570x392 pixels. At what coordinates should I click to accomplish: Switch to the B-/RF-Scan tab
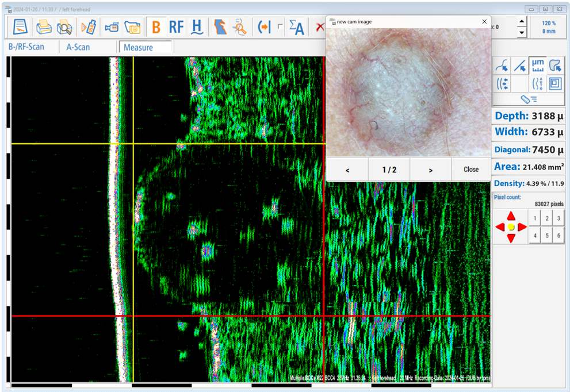26,47
